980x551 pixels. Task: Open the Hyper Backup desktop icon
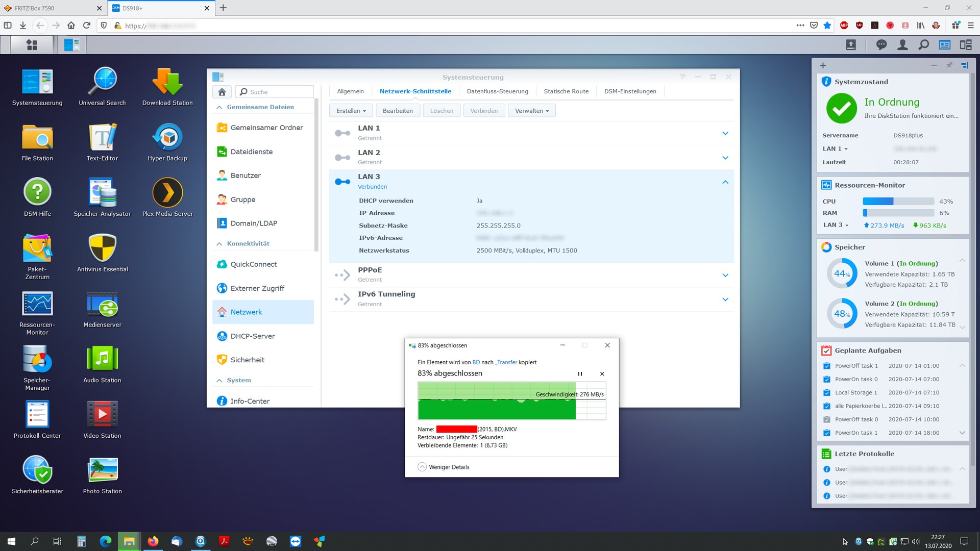coord(167,138)
